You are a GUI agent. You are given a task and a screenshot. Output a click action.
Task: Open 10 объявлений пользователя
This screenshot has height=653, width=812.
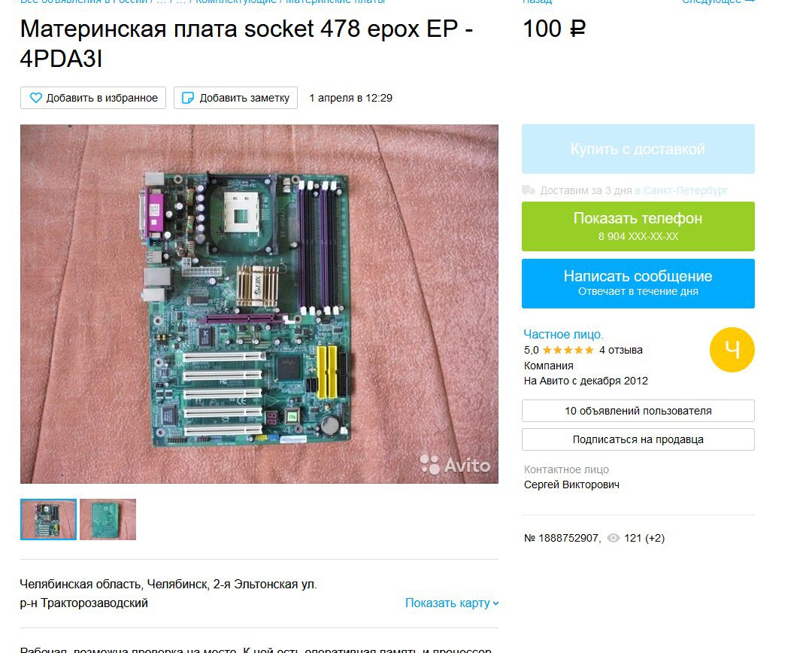[638, 411]
